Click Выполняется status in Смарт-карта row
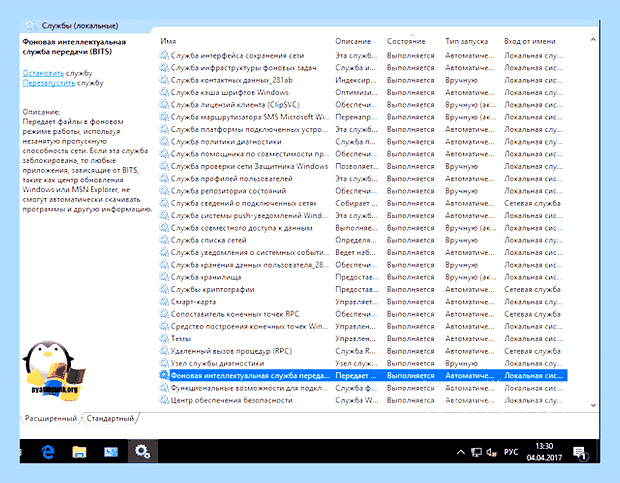This screenshot has height=483, width=620. click(410, 302)
